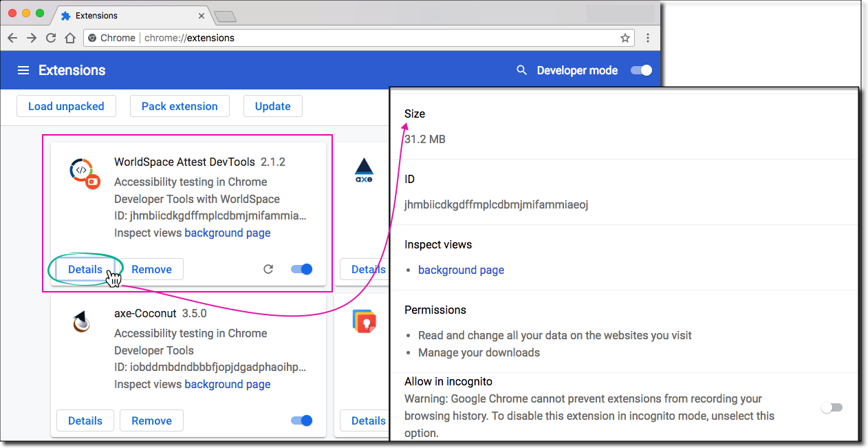
Task: Reload the WorldSpace Attest DevTools extension
Action: 268,269
